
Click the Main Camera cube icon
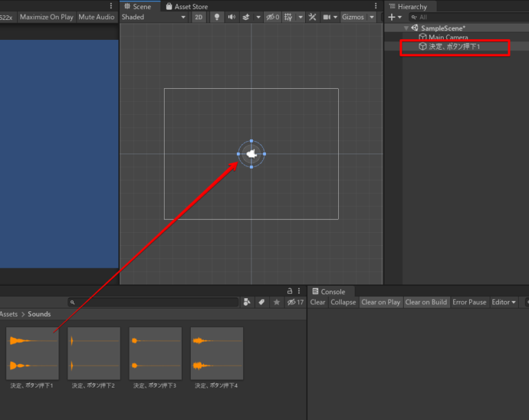pyautogui.click(x=423, y=37)
